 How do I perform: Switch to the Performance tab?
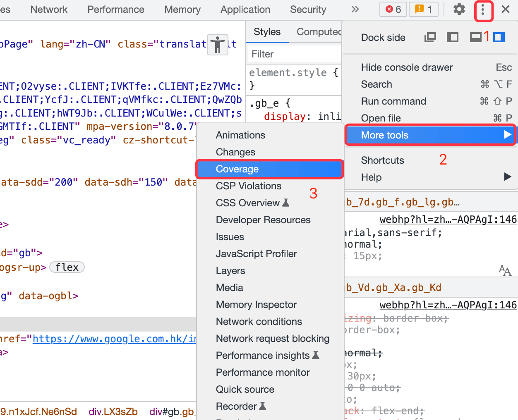[x=116, y=10]
